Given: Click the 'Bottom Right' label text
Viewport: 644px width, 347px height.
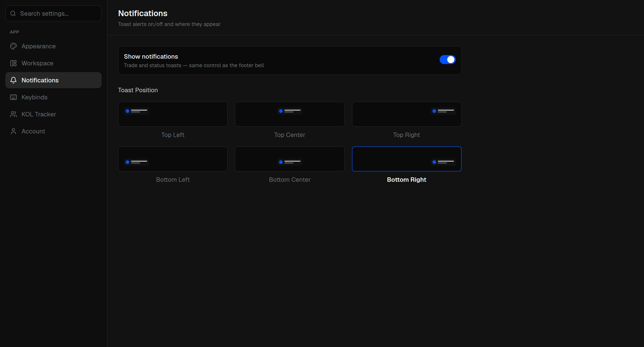Looking at the screenshot, I should click(x=407, y=180).
